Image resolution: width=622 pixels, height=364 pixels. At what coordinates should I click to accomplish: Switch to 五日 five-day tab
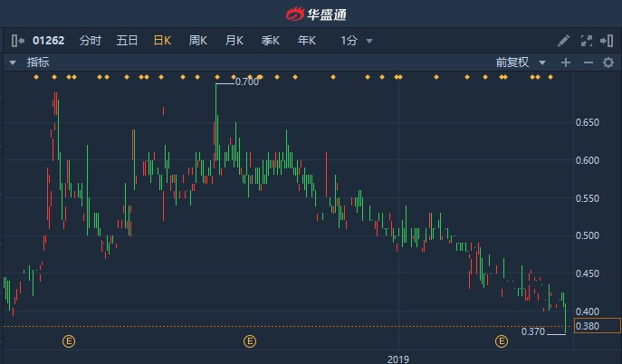point(127,41)
